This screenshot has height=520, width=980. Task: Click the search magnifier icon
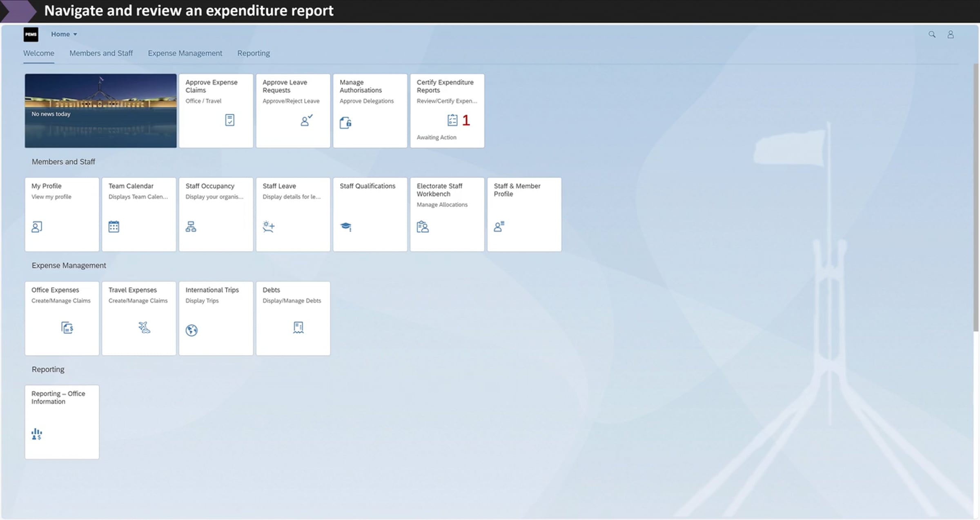(931, 34)
